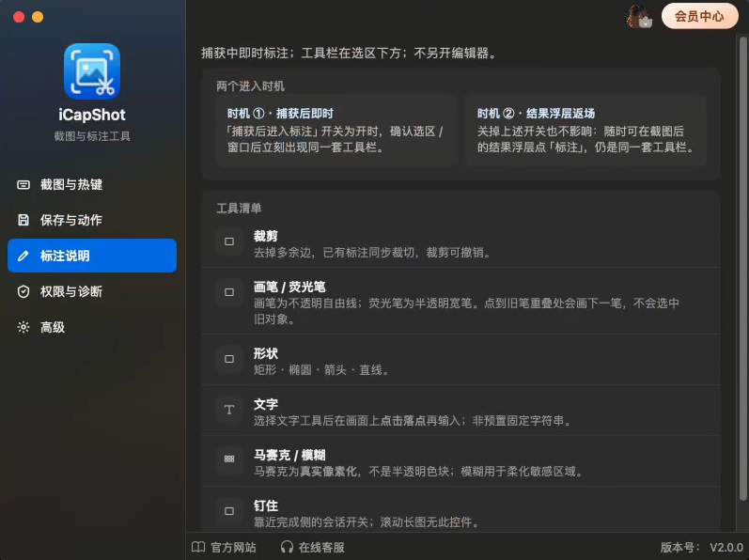Click the 画笔 / 荧光笔 tool icon
Screen dimensions: 749x560
(229, 292)
